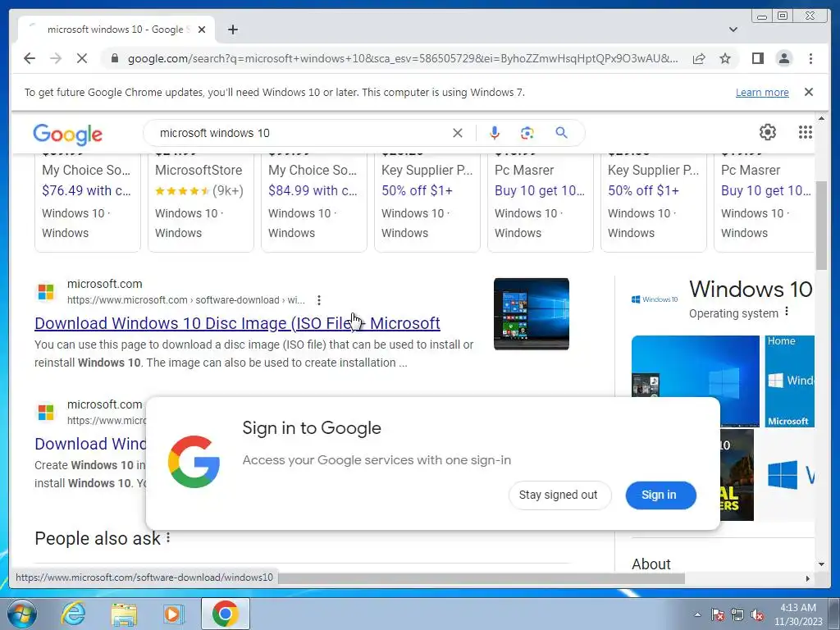Clear the search query with X
Screen dimensions: 840x630
click(x=457, y=133)
